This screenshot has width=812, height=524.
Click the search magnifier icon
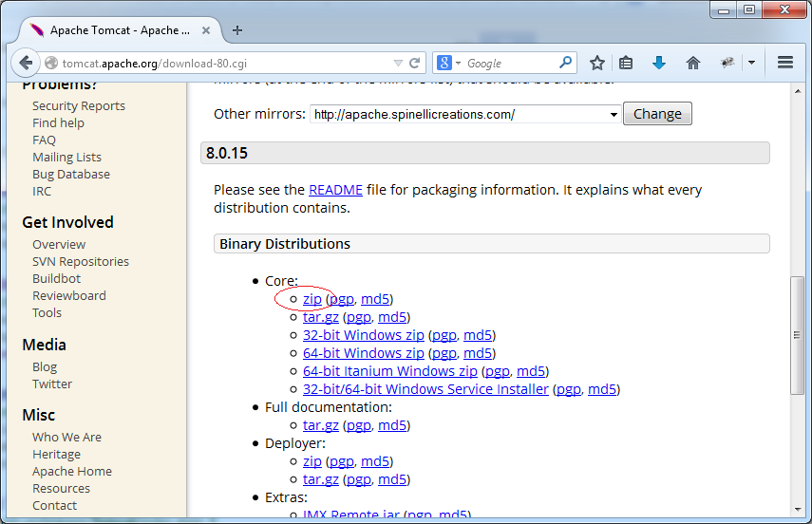(565, 63)
